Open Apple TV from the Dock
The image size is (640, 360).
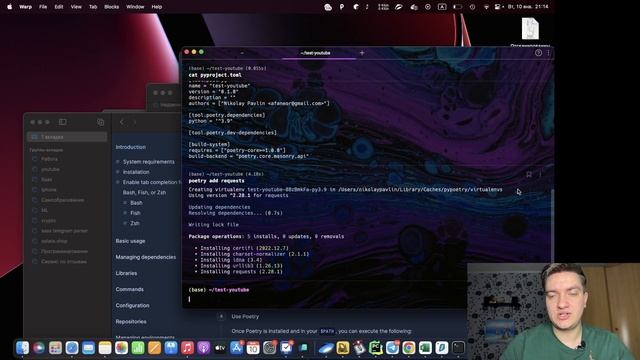click(x=220, y=348)
